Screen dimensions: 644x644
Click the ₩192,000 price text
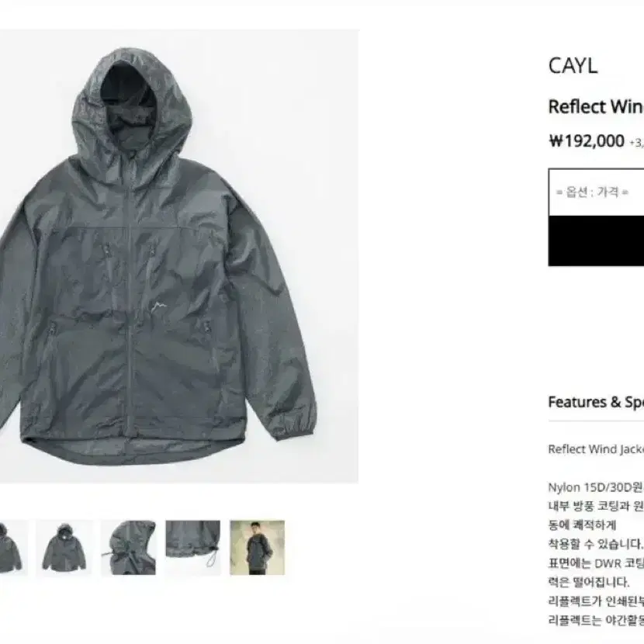(587, 141)
